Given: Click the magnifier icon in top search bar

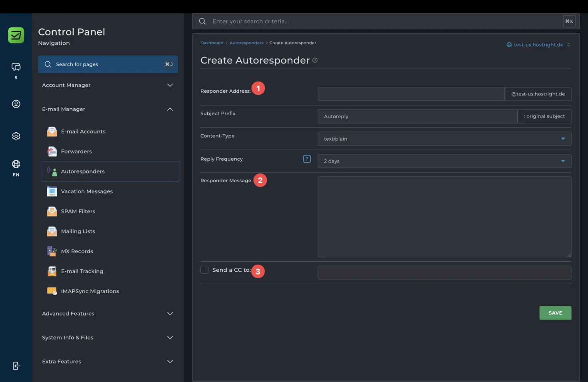Looking at the screenshot, I should [x=202, y=21].
